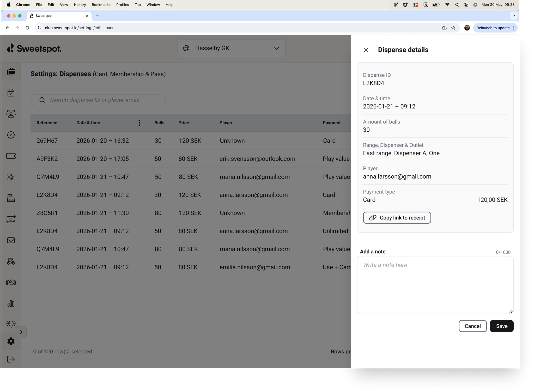Open the handshake partners sidebar icon
Screen dimensions: 534x392
click(x=11, y=282)
